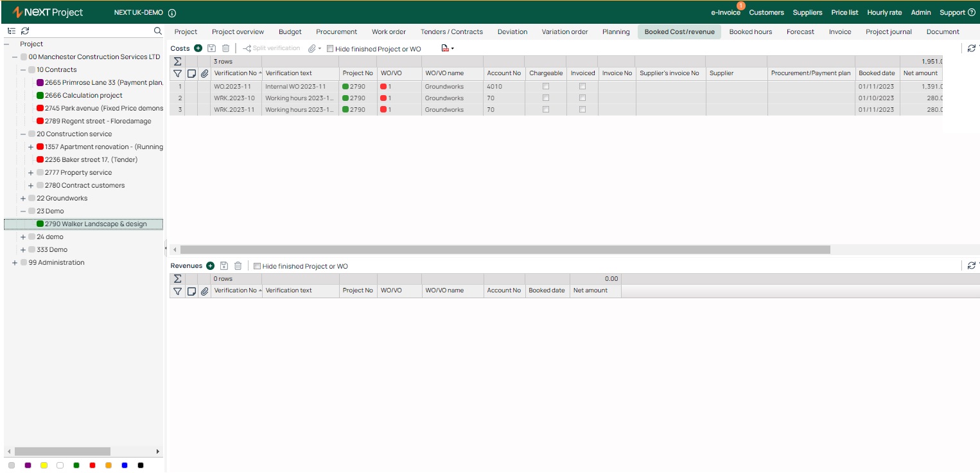This screenshot has width=980, height=473.
Task: Delete selected cost using trash icon
Action: tap(225, 48)
